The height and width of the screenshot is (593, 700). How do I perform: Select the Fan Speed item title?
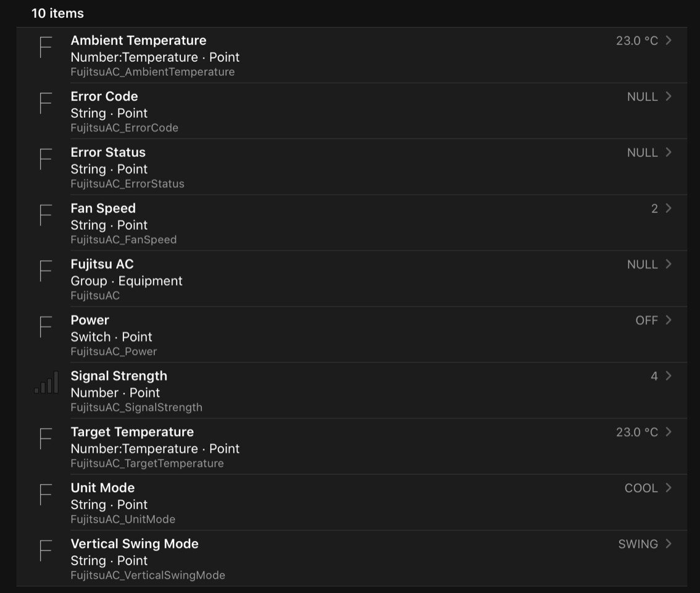[x=103, y=208]
